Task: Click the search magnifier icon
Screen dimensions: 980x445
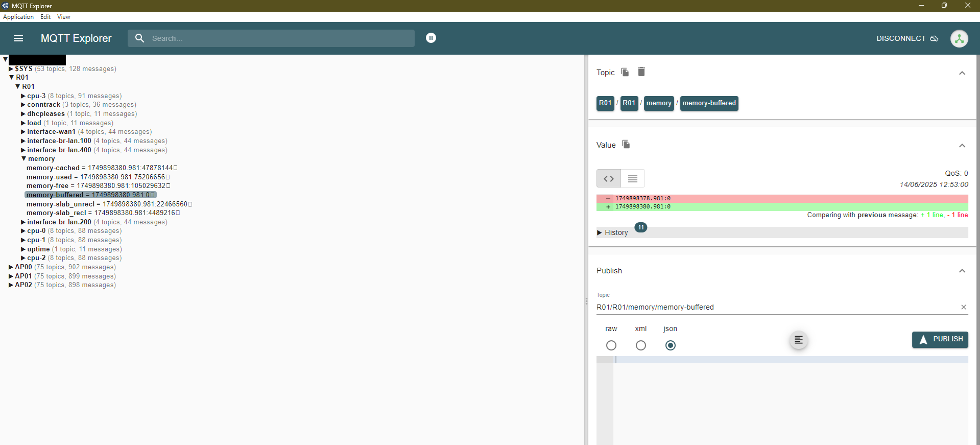Action: coord(139,38)
